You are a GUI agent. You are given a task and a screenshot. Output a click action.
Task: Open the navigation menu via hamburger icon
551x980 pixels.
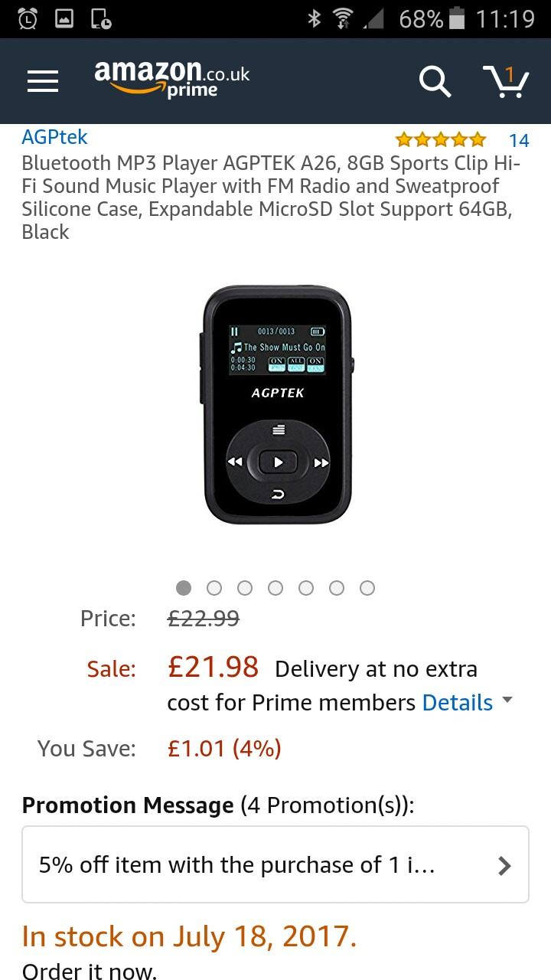(42, 80)
